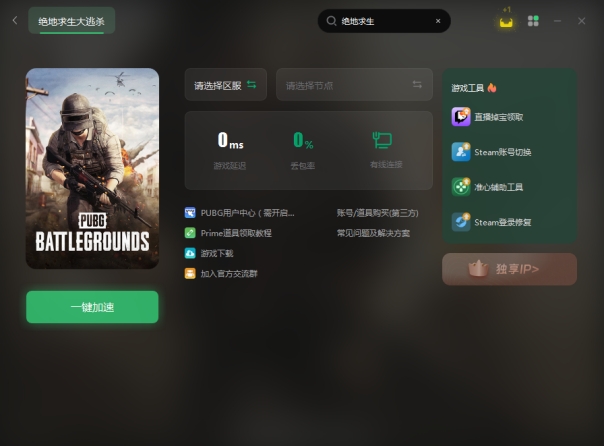
Task: Open the 请选择节点 node selector
Action: point(354,85)
